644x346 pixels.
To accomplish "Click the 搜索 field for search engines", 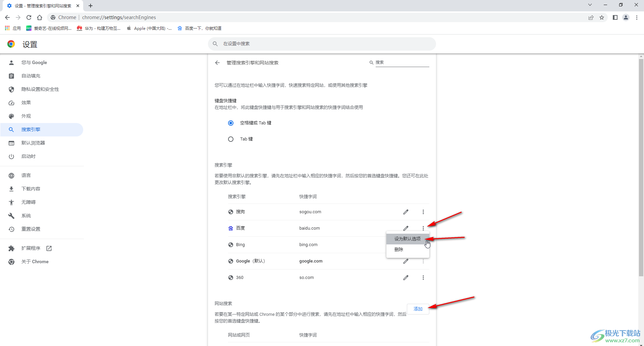I will 402,62.
